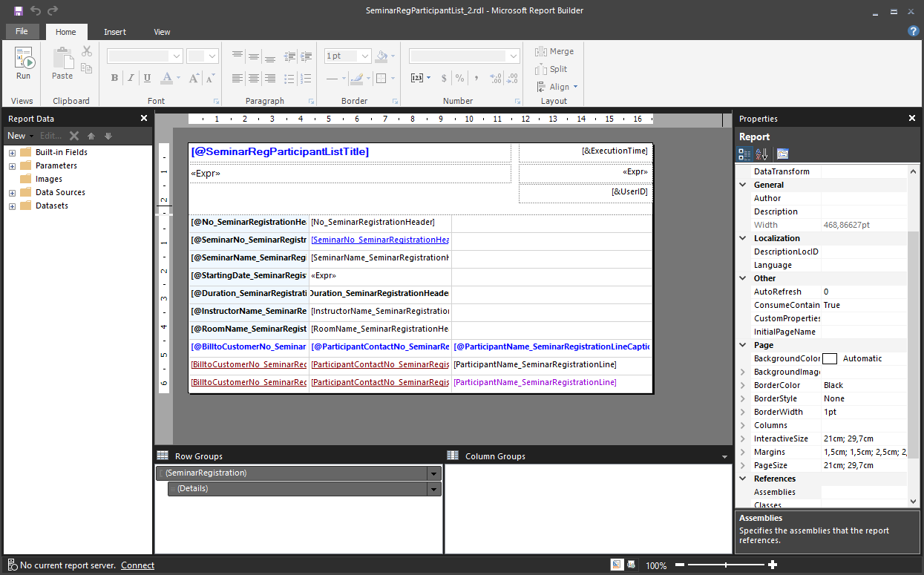Apply bulleted list formatting

[289, 78]
